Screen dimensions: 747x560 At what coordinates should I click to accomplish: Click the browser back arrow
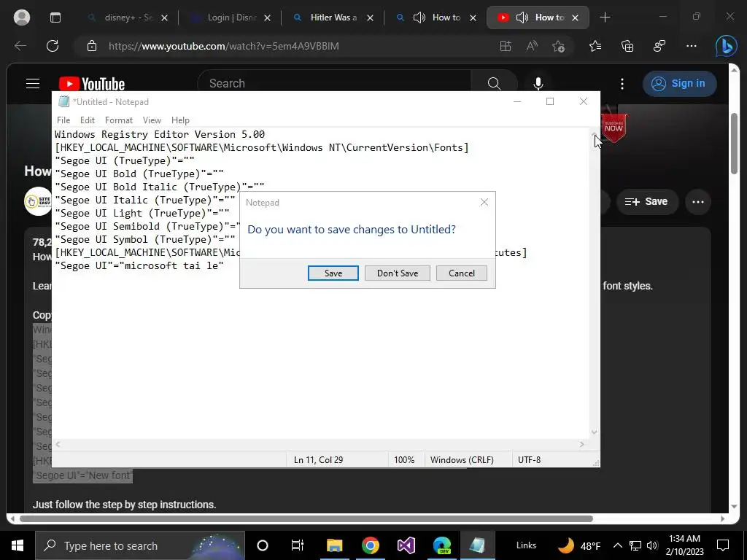pyautogui.click(x=20, y=46)
